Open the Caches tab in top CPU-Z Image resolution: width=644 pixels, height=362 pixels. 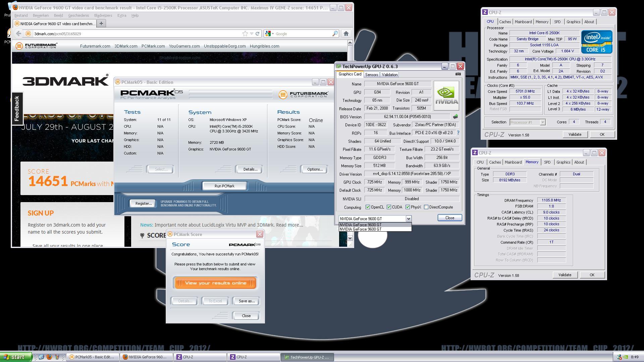(x=505, y=22)
